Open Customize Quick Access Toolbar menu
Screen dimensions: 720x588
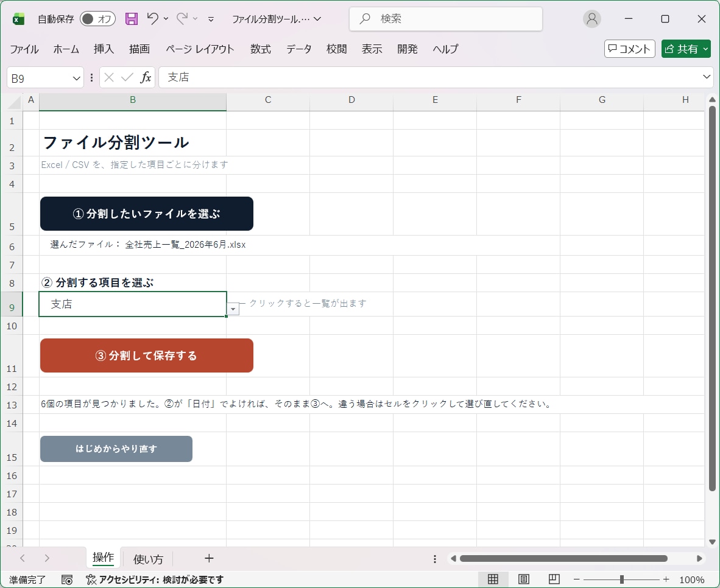pyautogui.click(x=211, y=19)
